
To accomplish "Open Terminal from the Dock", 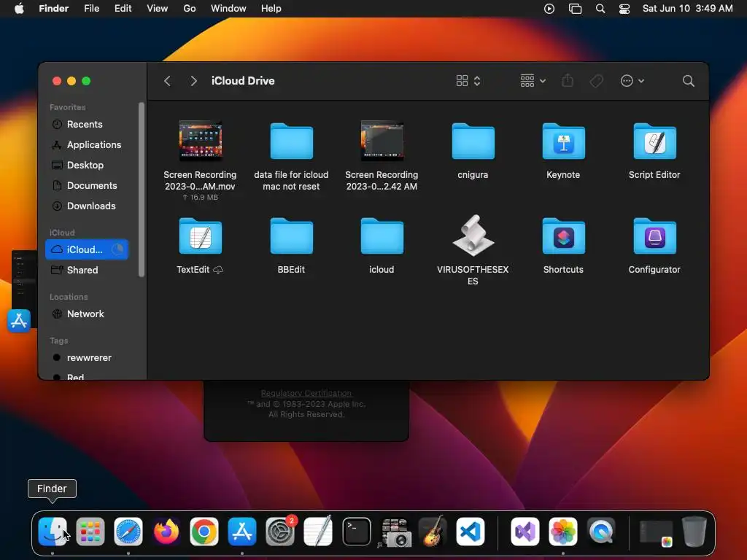I will click(x=356, y=532).
